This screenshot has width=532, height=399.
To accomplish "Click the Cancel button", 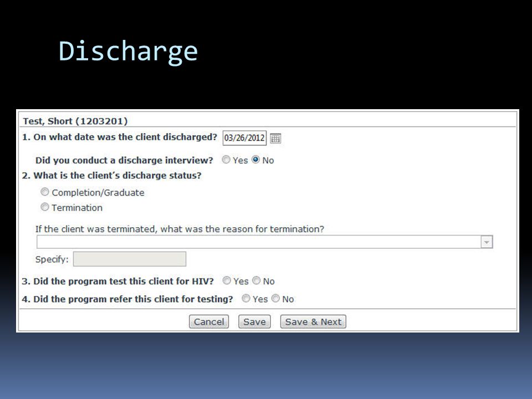I will [x=209, y=321].
